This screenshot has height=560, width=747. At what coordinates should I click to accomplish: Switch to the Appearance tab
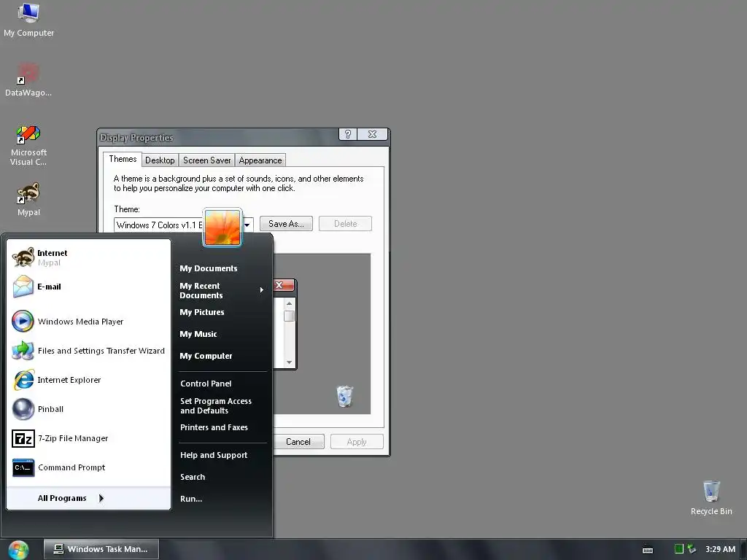point(260,160)
